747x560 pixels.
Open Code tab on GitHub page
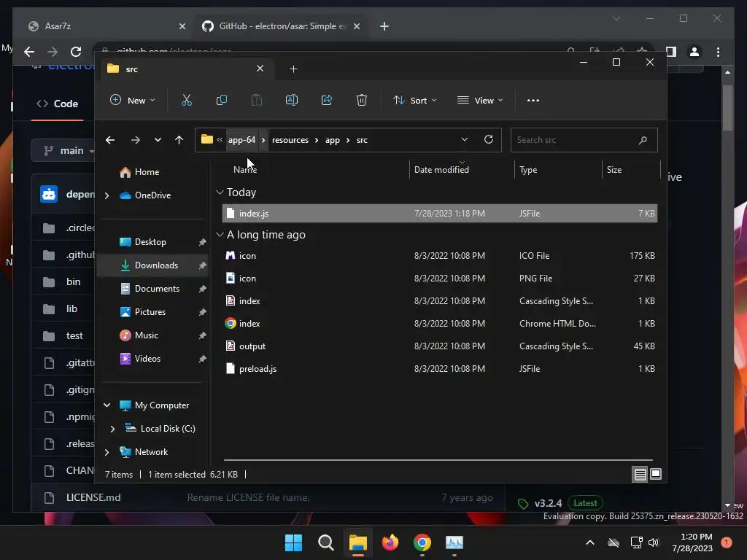[57, 104]
